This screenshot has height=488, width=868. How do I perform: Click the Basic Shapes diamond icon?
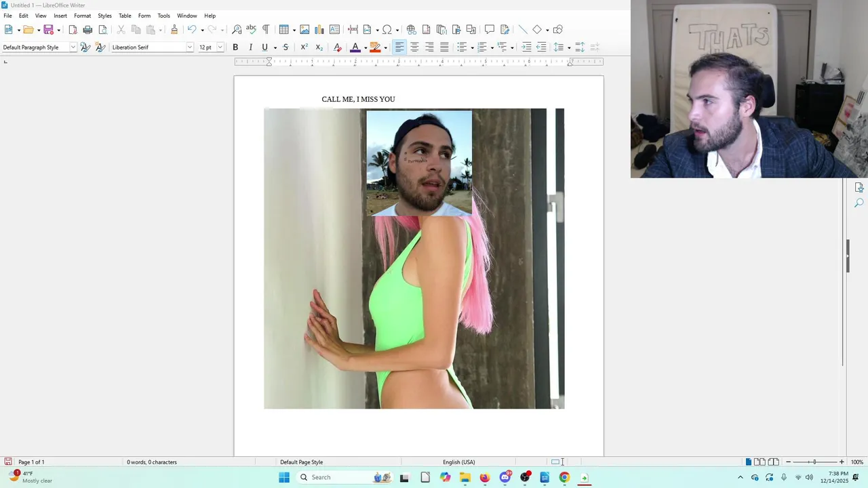coord(537,29)
